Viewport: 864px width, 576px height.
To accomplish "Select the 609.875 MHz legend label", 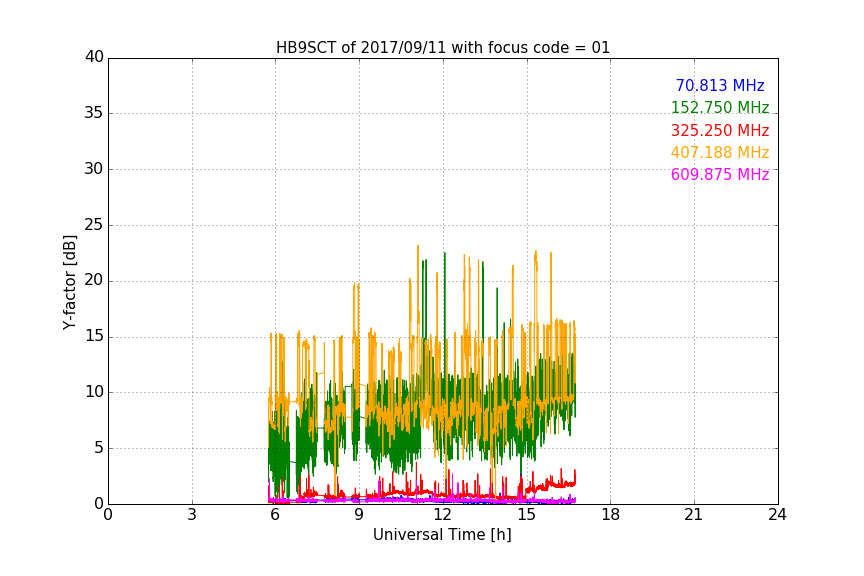I will click(720, 175).
